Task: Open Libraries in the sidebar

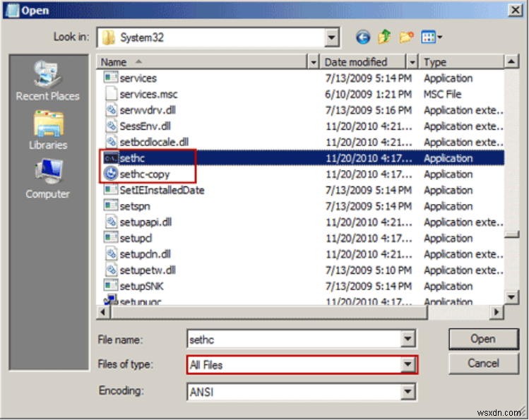Action: [47, 130]
